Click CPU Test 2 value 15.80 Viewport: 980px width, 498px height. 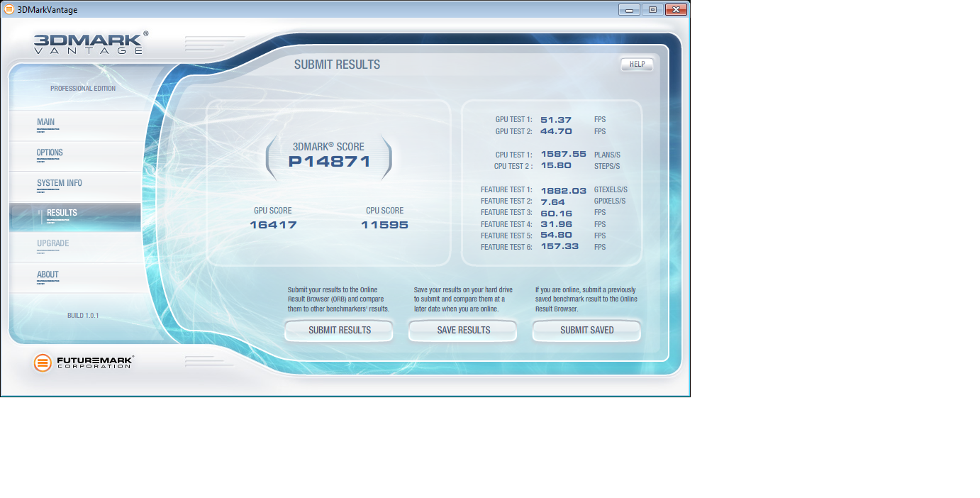point(556,165)
